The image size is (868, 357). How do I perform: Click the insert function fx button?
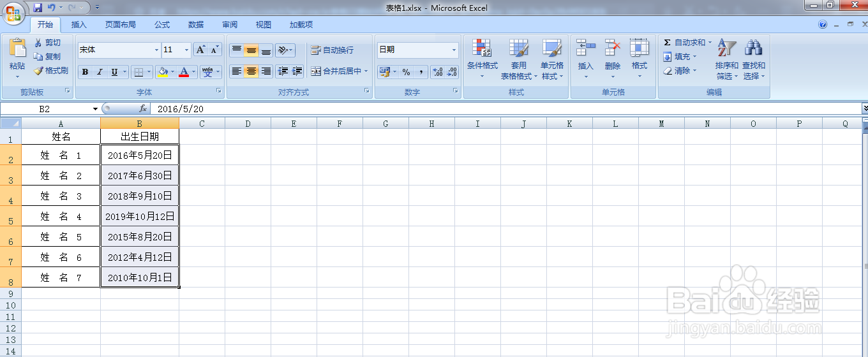(143, 109)
